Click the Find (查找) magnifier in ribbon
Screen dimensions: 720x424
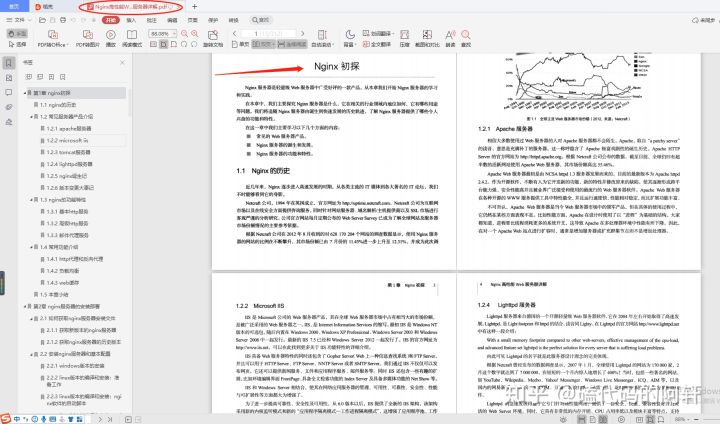coord(466,39)
